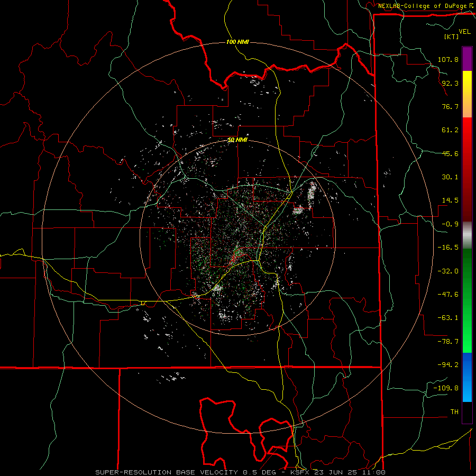Click the -32.0 velocity scale value

[x=448, y=271]
